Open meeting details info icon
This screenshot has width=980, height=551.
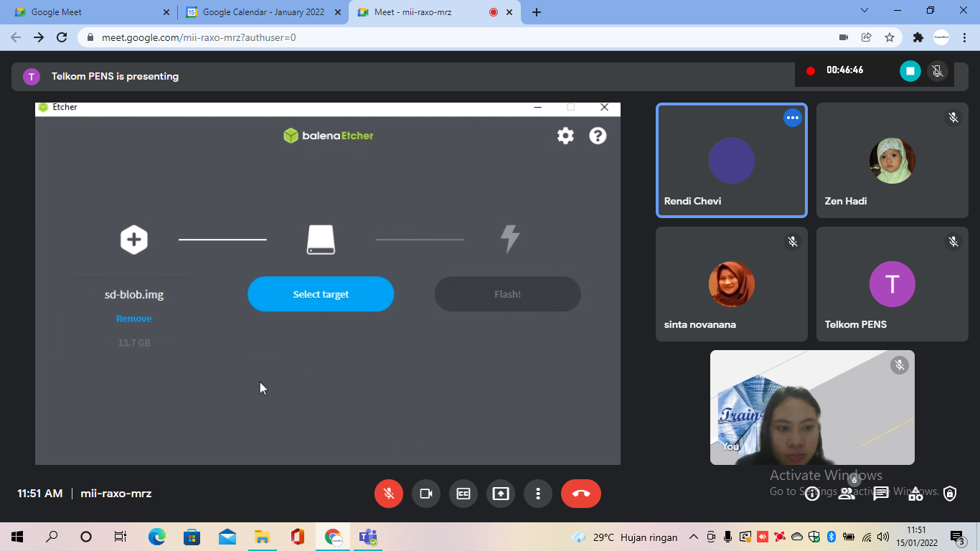(812, 494)
